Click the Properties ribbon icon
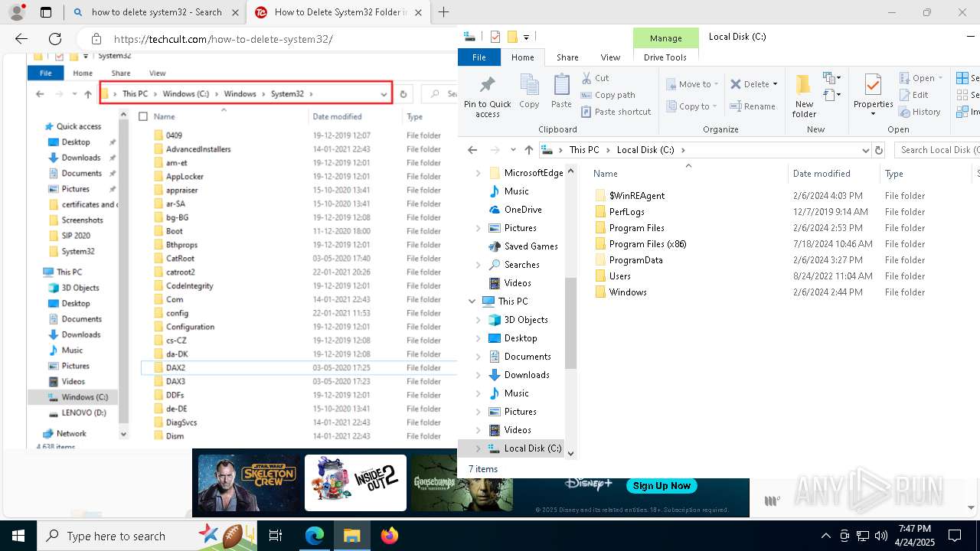Viewport: 980px width, 551px height. coord(873,96)
